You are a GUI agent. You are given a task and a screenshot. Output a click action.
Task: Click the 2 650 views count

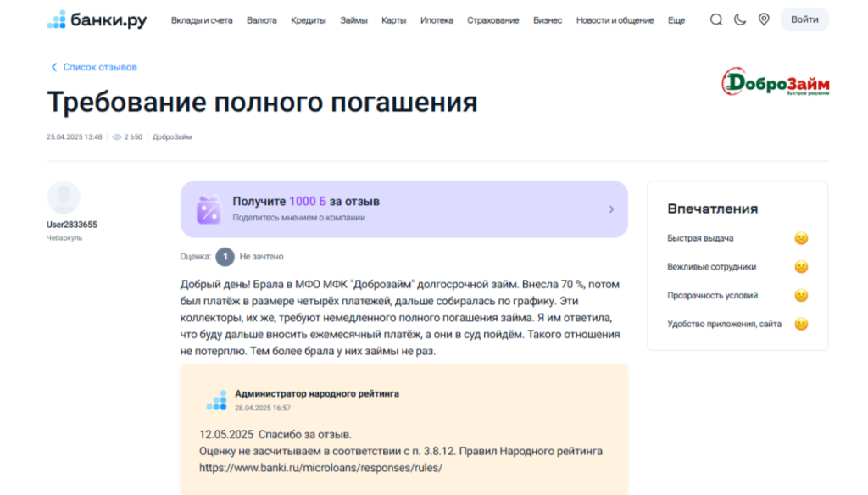133,136
